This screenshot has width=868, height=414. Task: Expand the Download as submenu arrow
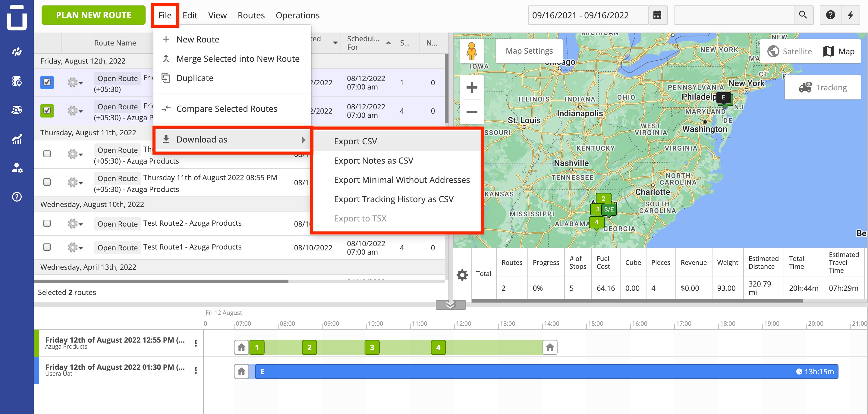pyautogui.click(x=303, y=140)
